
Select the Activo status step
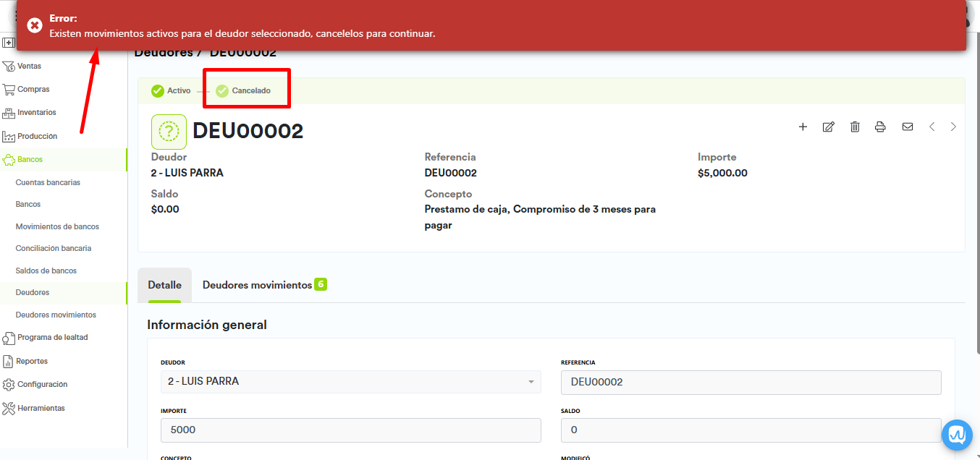tap(171, 91)
